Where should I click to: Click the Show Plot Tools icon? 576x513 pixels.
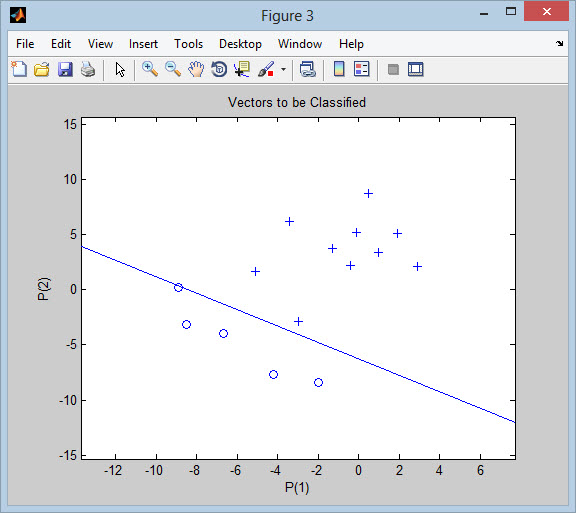pos(415,69)
